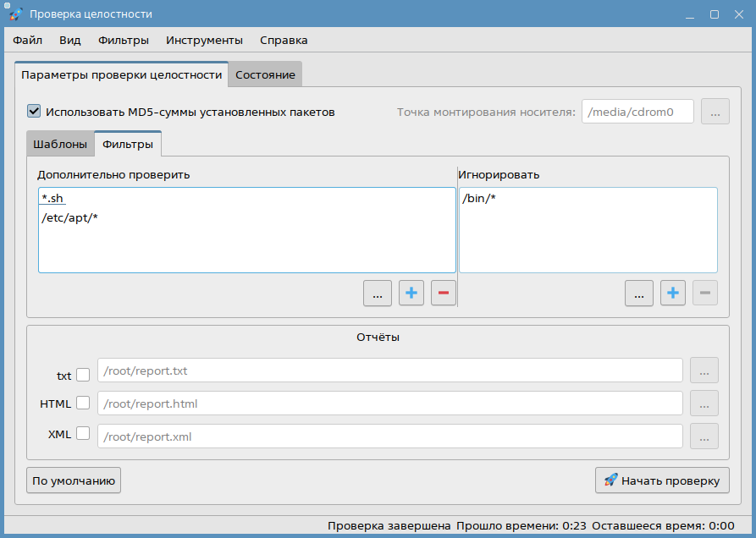Enable the txt report checkbox

click(x=83, y=375)
